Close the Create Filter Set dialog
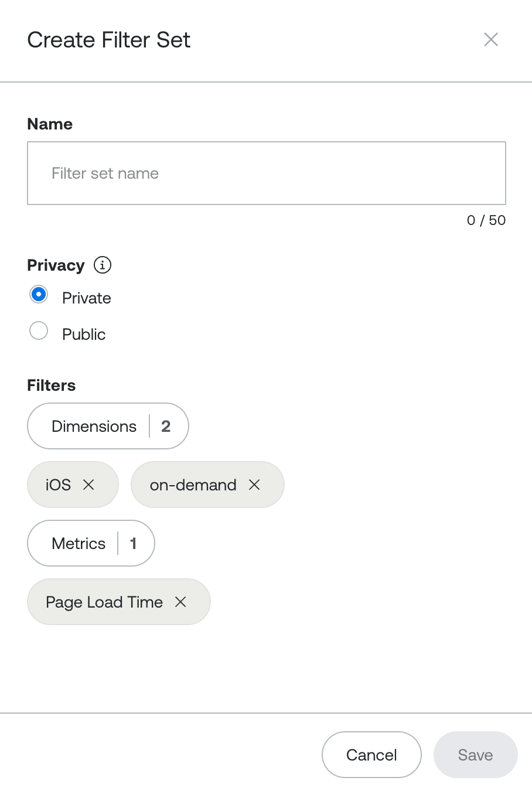532x791 pixels. 491,39
